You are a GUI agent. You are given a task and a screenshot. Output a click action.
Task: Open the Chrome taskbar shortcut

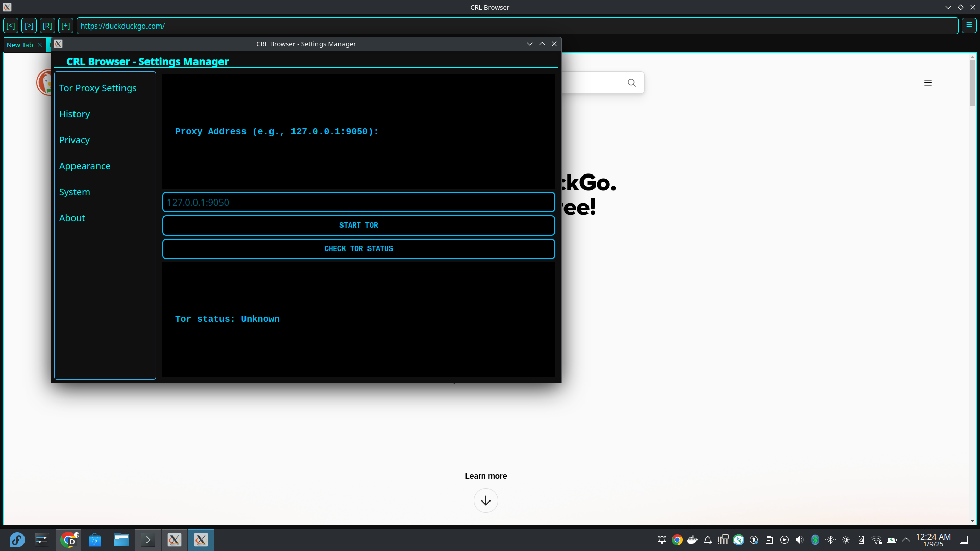pyautogui.click(x=68, y=540)
